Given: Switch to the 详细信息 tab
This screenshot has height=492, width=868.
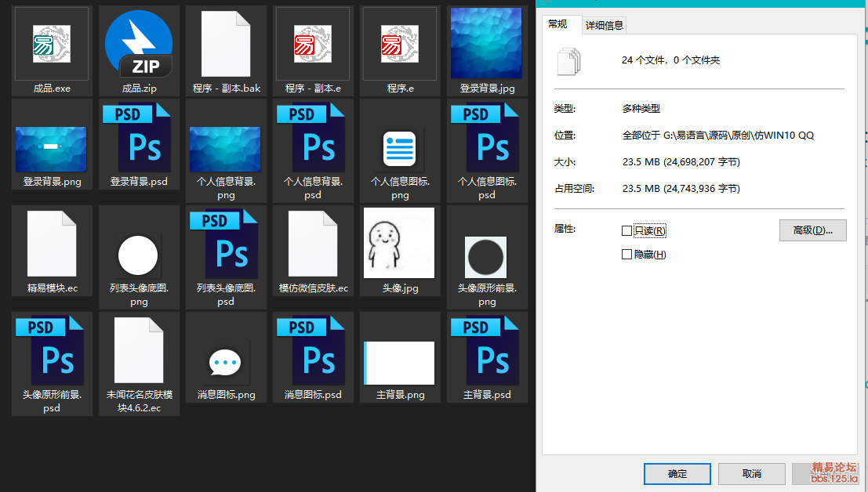Looking at the screenshot, I should pos(605,25).
